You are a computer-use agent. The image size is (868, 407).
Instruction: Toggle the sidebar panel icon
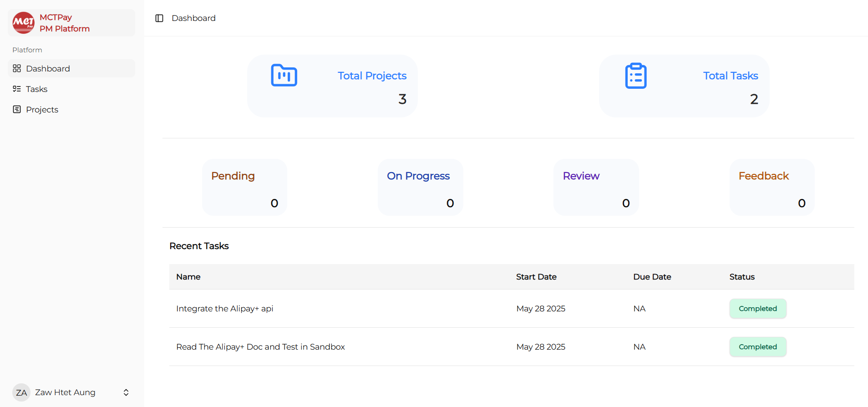click(x=159, y=18)
